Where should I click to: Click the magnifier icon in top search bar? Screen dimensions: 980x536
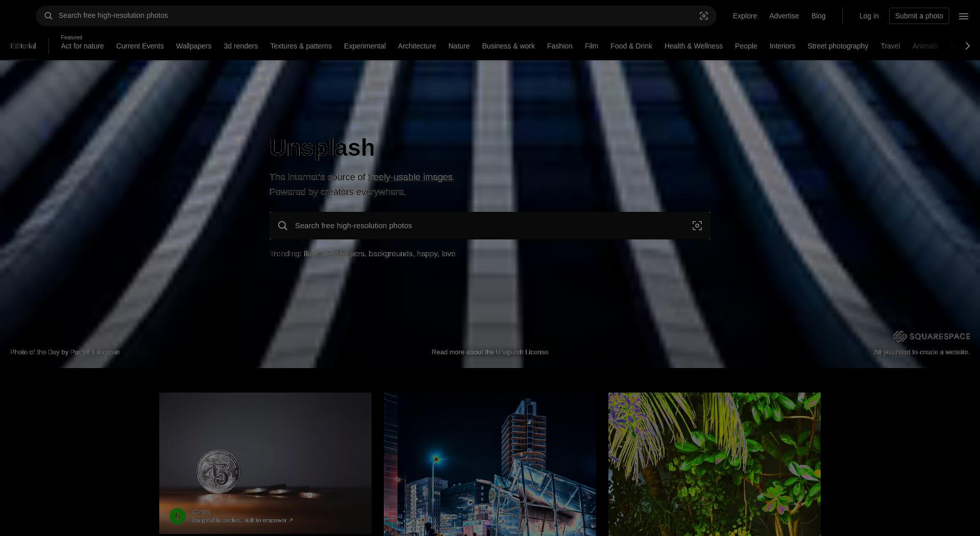pos(48,16)
